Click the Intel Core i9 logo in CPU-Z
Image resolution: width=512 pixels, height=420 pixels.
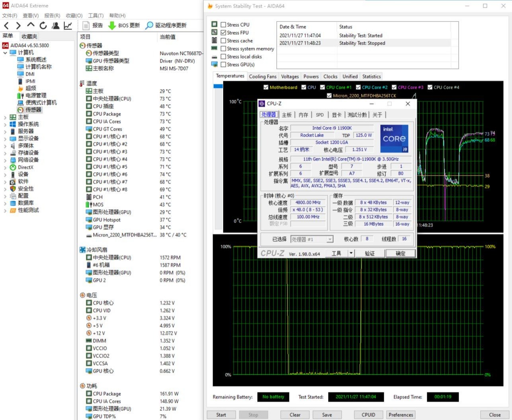click(394, 139)
